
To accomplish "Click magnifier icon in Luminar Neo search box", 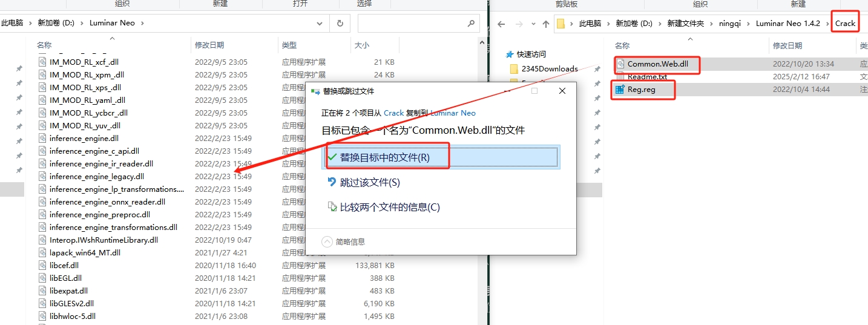I will coord(471,24).
